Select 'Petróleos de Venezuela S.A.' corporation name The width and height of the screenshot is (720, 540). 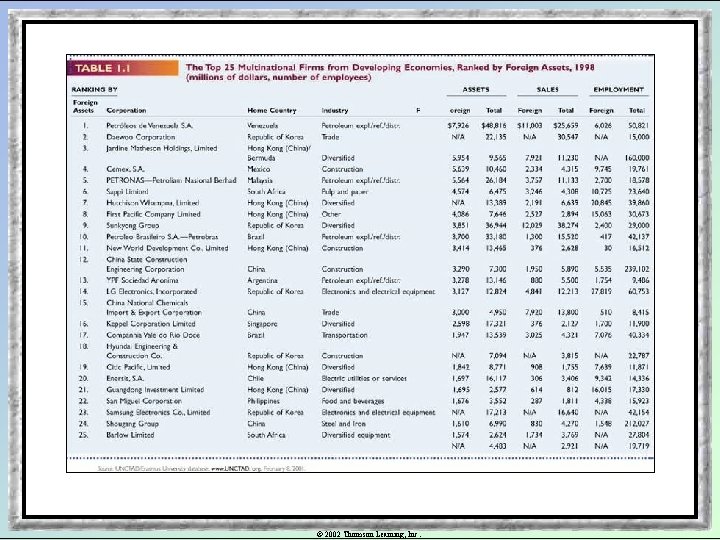[150, 125]
